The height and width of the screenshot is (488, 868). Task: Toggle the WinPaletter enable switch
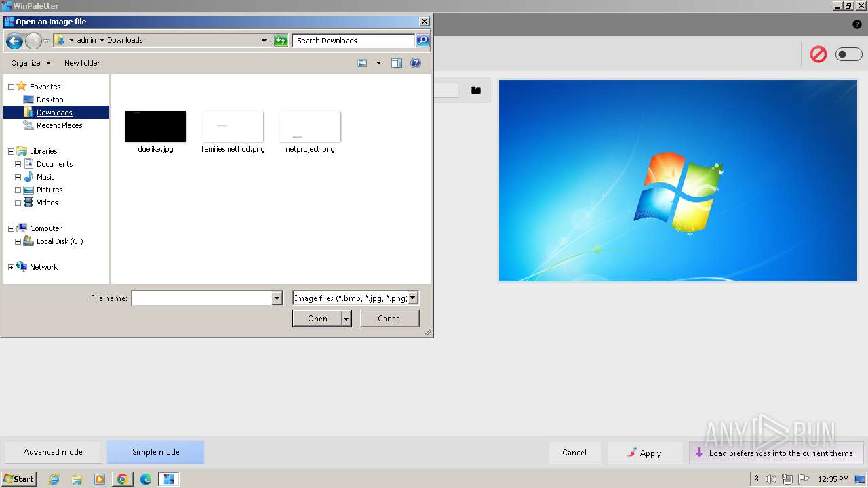(x=848, y=54)
